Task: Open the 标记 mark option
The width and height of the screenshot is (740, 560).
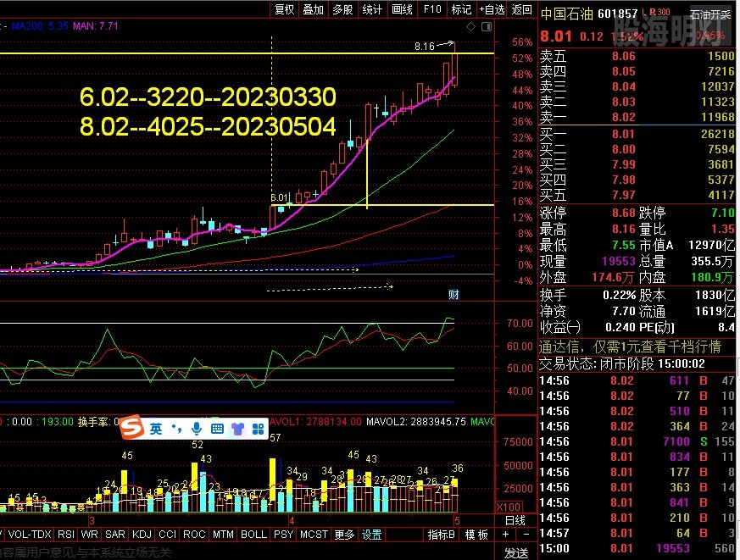Action: [461, 9]
